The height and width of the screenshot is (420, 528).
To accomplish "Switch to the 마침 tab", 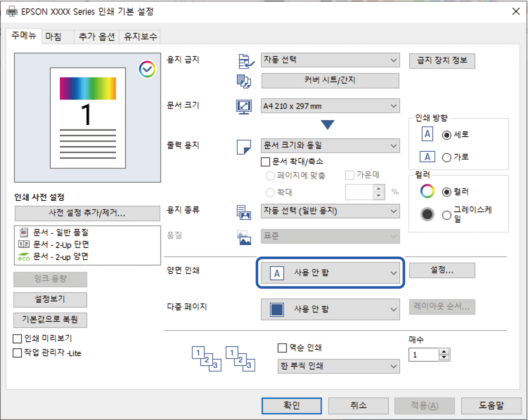I will coord(54,37).
